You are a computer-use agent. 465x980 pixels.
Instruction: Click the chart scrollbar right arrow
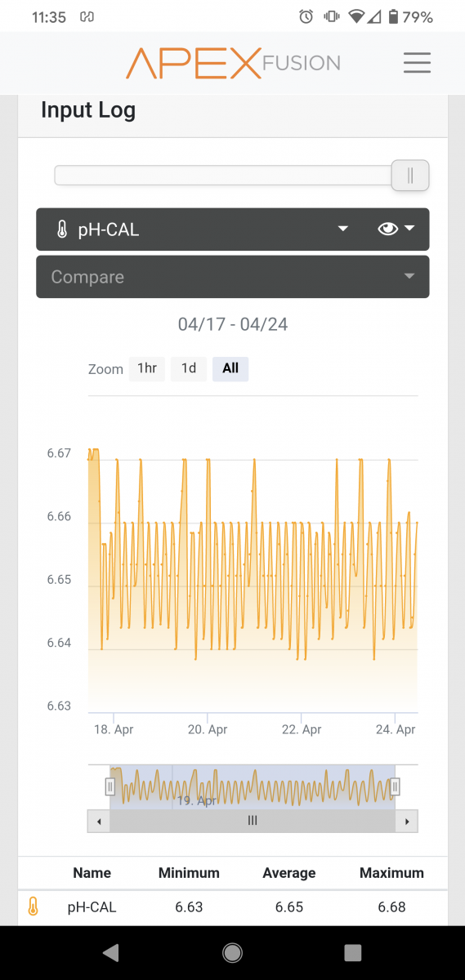tap(407, 821)
